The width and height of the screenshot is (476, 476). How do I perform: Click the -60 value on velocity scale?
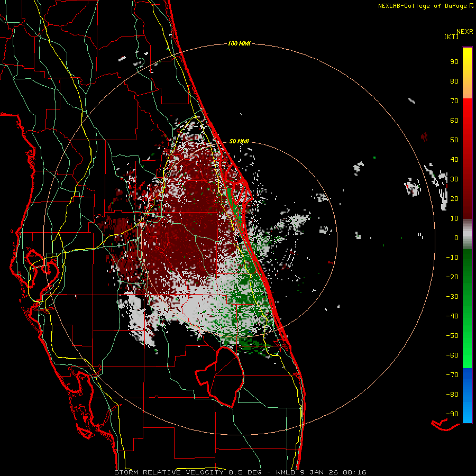pyautogui.click(x=452, y=355)
